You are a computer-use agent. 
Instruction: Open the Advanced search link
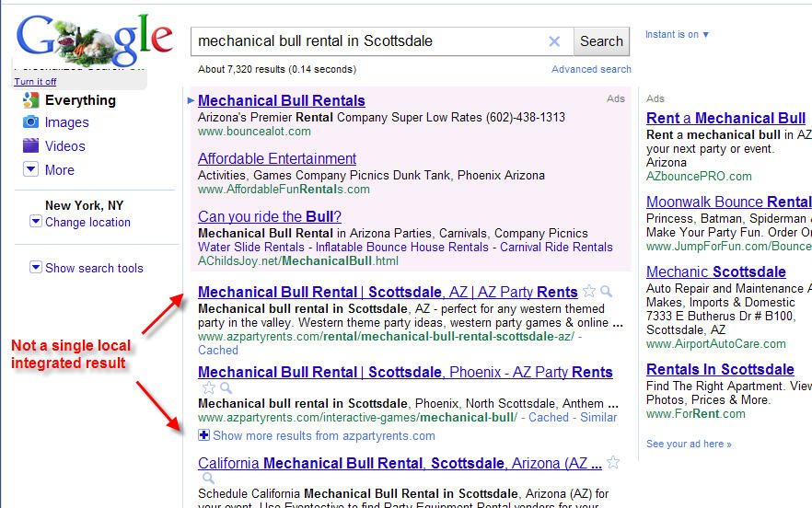(x=591, y=69)
